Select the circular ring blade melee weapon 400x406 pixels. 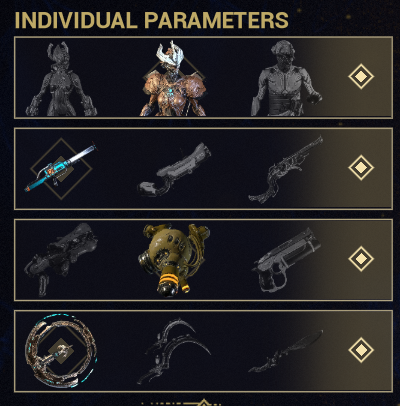point(61,351)
